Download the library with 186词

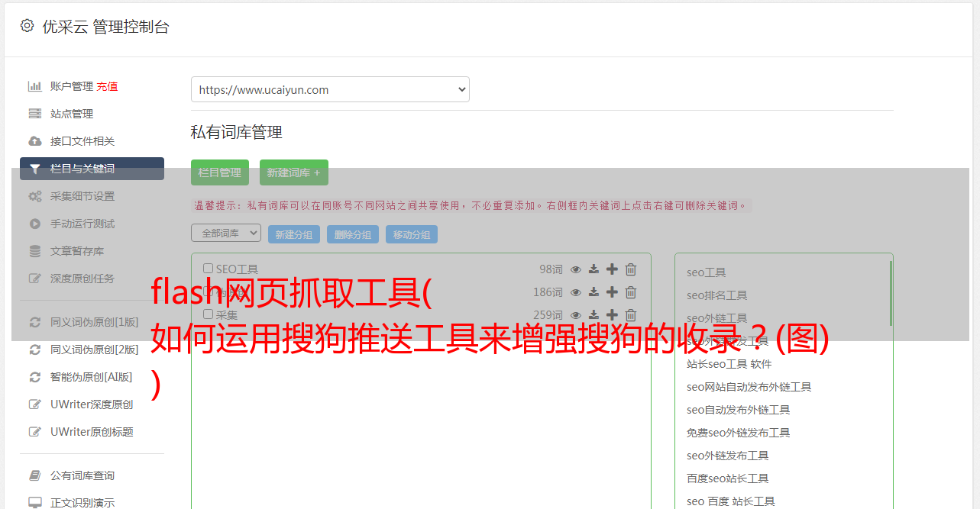pyautogui.click(x=593, y=292)
